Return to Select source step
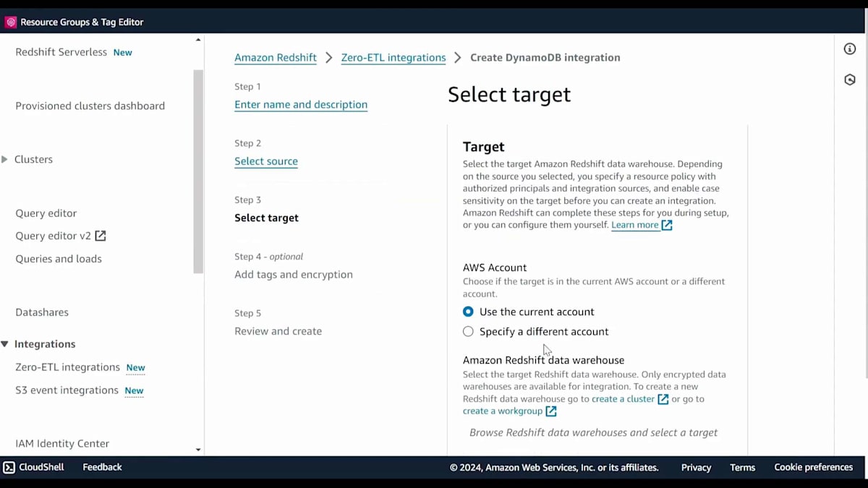 point(266,161)
